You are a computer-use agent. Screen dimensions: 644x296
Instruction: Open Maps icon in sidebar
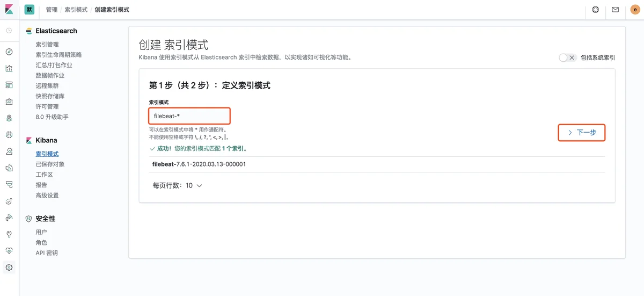(x=9, y=118)
